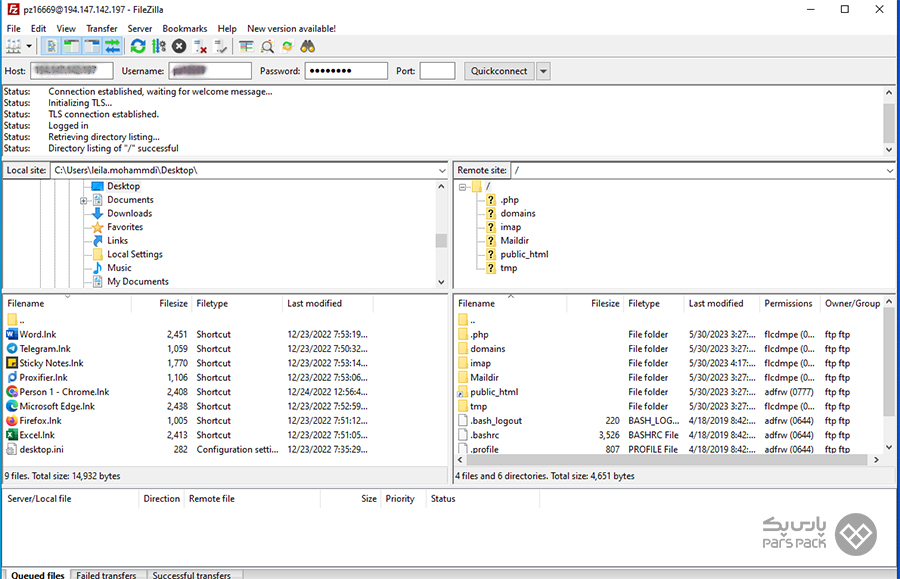The image size is (900, 579).
Task: Select Telegram.lnk in local file list
Action: click(x=45, y=348)
